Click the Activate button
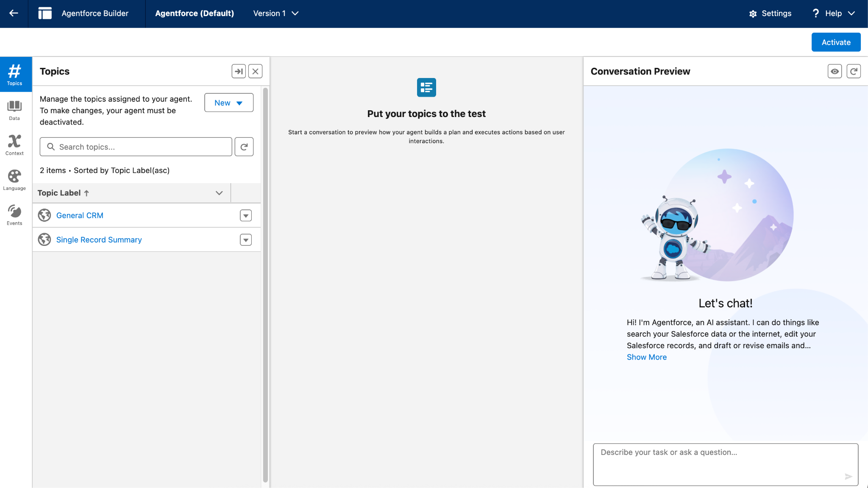 click(x=836, y=42)
